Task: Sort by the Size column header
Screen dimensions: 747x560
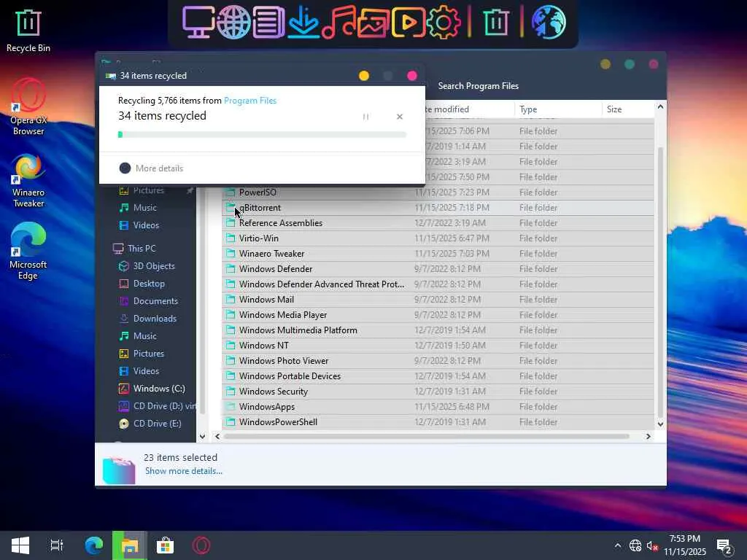Action: coord(628,109)
